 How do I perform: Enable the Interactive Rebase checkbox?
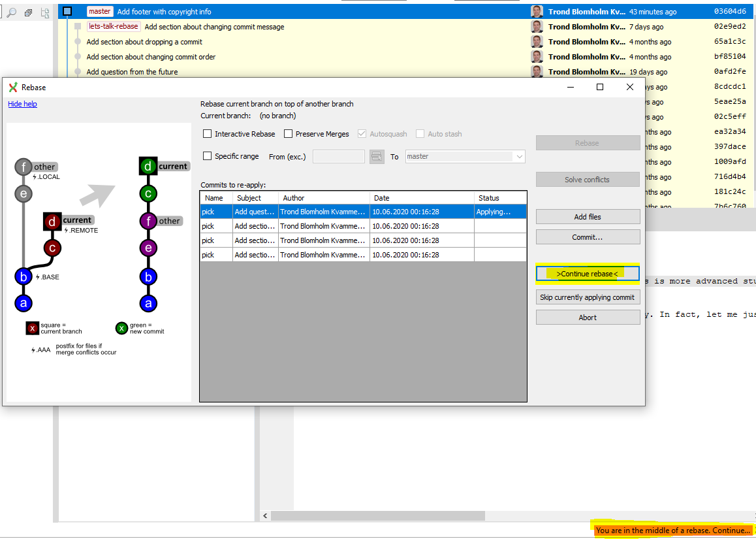(207, 133)
